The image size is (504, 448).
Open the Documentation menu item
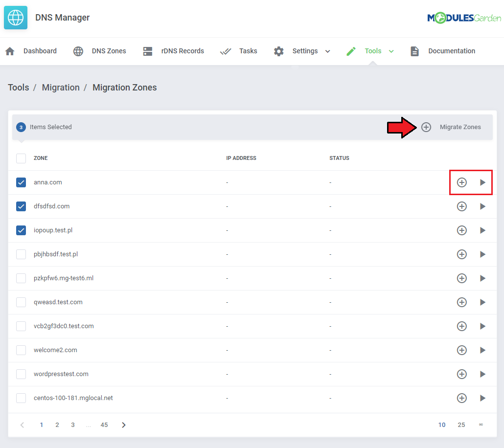pyautogui.click(x=452, y=51)
